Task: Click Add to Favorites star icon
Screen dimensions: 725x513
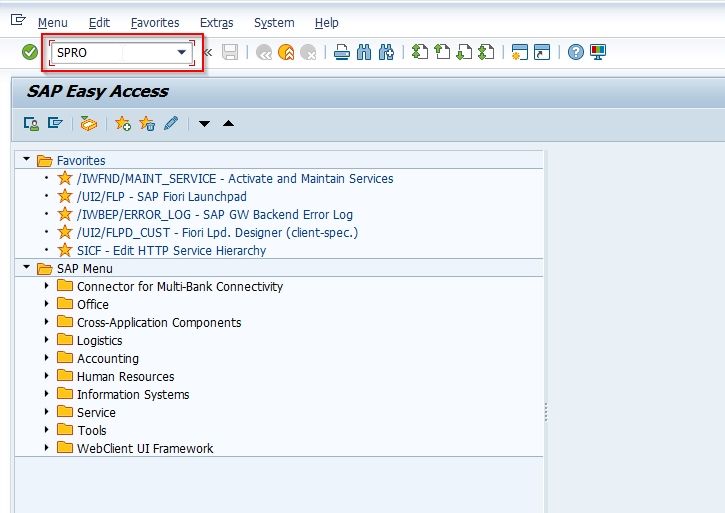Action: pos(123,124)
